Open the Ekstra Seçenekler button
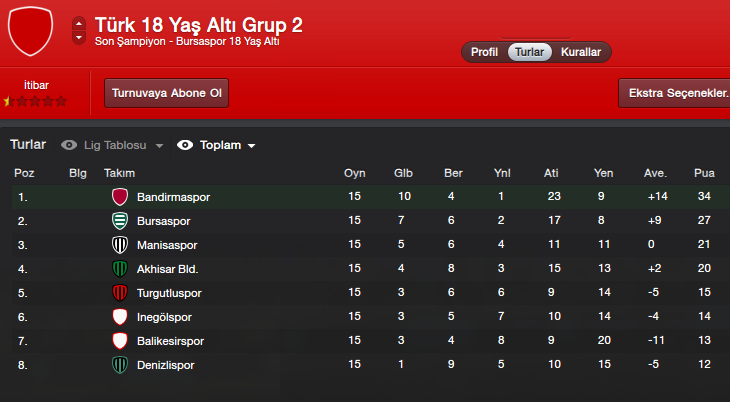Screen dimensions: 730x402 tap(675, 93)
